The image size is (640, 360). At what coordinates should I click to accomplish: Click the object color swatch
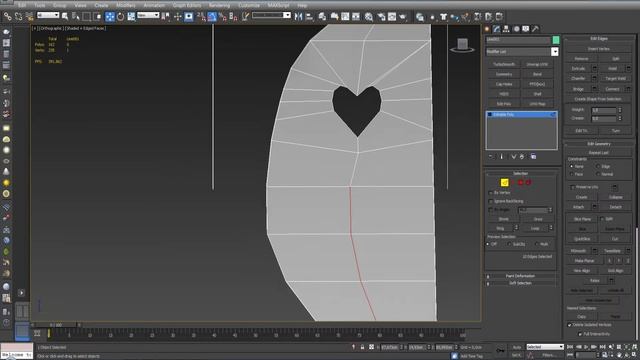pos(556,40)
